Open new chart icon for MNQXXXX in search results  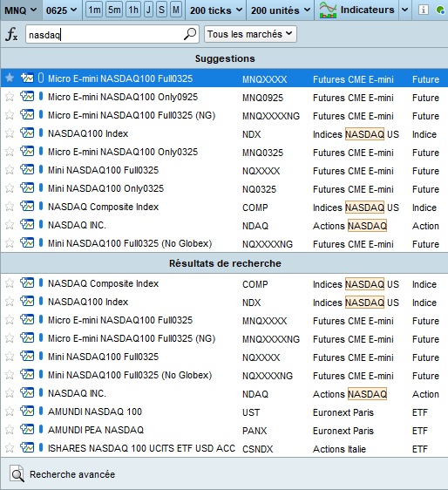[27, 319]
